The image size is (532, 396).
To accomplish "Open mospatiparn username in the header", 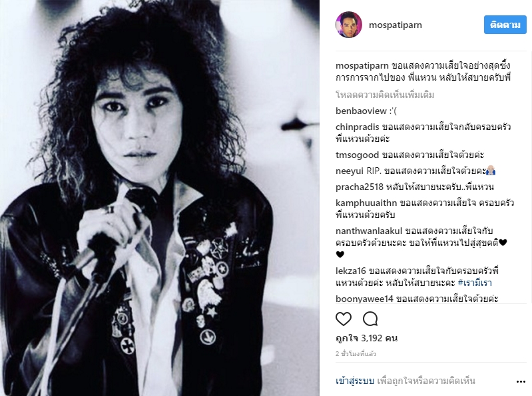I will coord(396,25).
